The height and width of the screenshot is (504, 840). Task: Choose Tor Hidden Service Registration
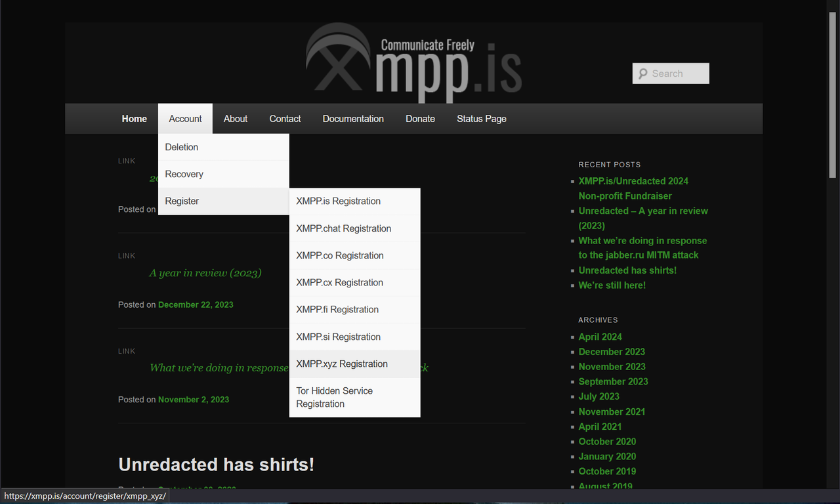(x=355, y=397)
